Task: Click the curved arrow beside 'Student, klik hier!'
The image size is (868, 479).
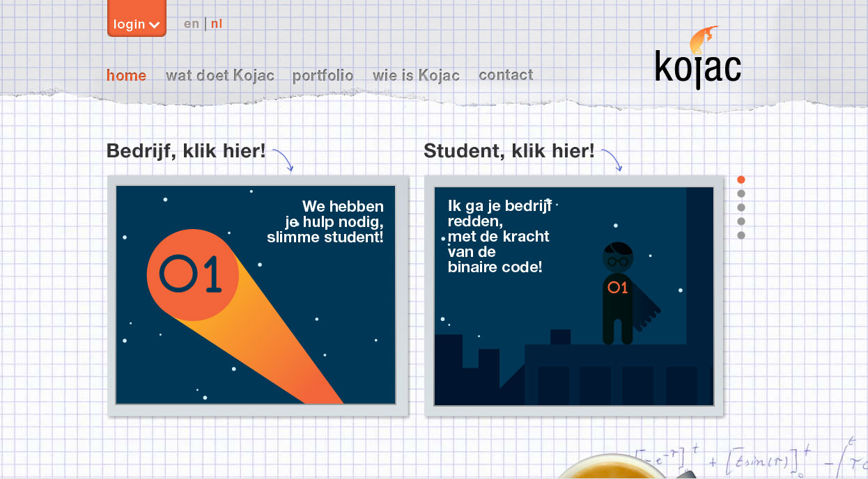Action: pos(612,159)
